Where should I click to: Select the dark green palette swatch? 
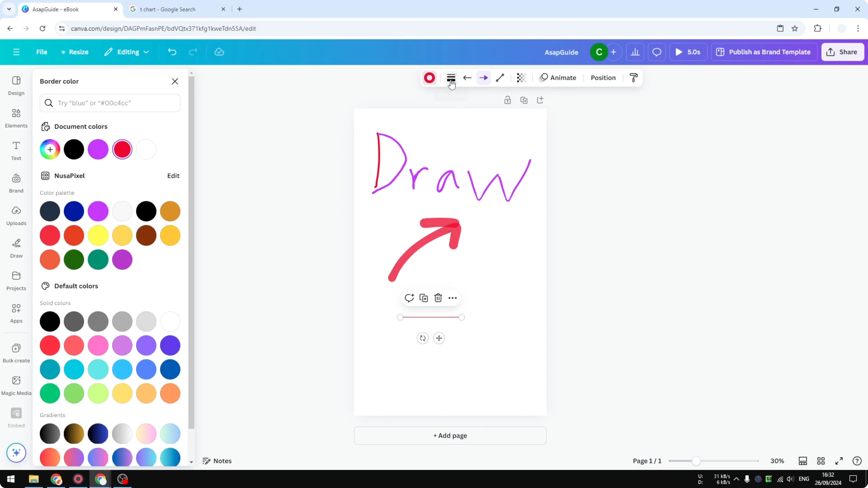coord(74,259)
